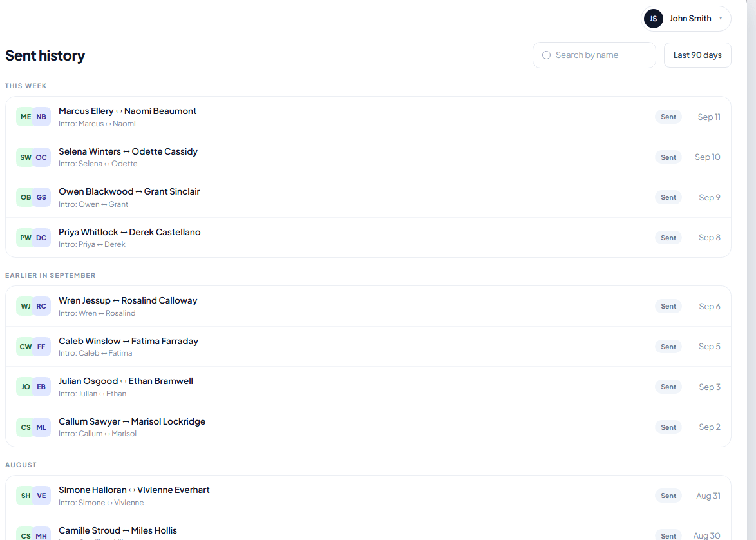Image resolution: width=756 pixels, height=540 pixels.
Task: Click the Sep 6 date
Action: click(710, 307)
